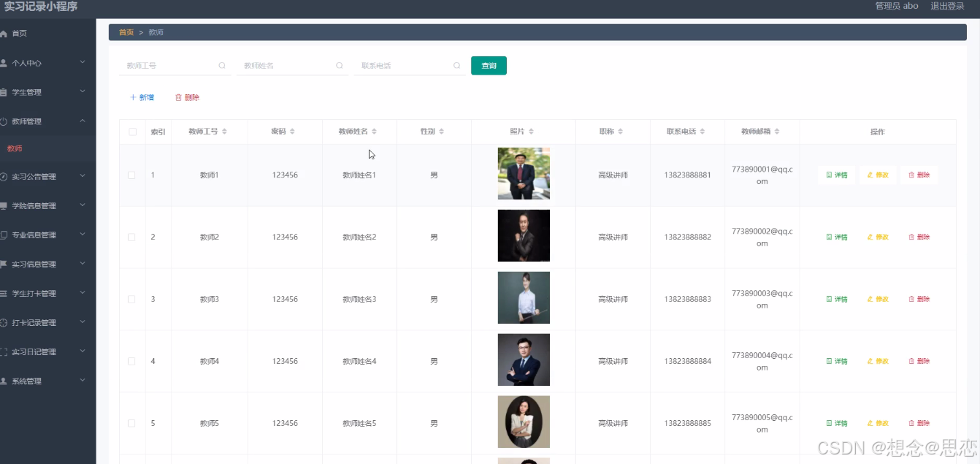980x464 pixels.
Task: Sort by 照片 column arrows
Action: pos(531,132)
